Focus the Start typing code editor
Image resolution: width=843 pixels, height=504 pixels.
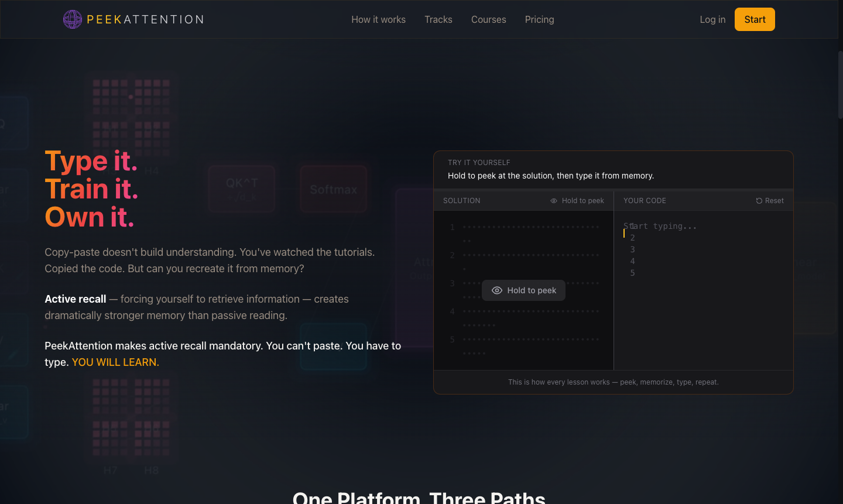point(704,290)
